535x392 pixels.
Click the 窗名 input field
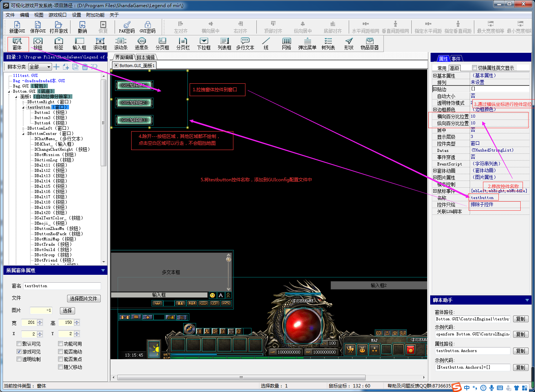pyautogui.click(x=62, y=286)
